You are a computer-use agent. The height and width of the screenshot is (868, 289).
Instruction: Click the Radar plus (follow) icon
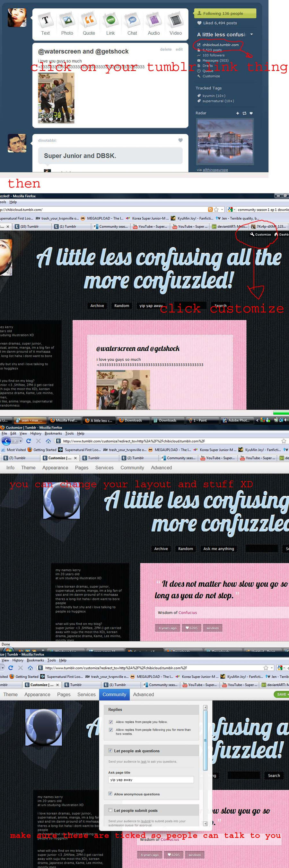point(238,113)
